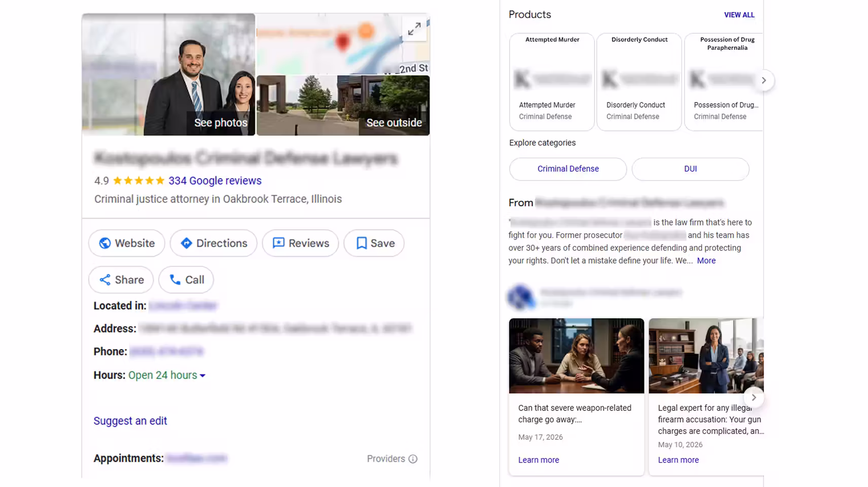Click the blurred Located in link

click(183, 306)
